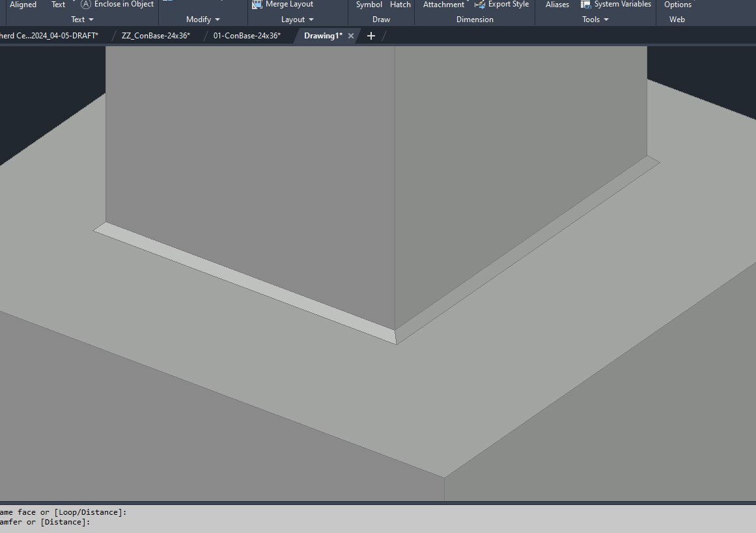The height and width of the screenshot is (533, 756).
Task: Click the System Variables icon
Action: click(585, 4)
